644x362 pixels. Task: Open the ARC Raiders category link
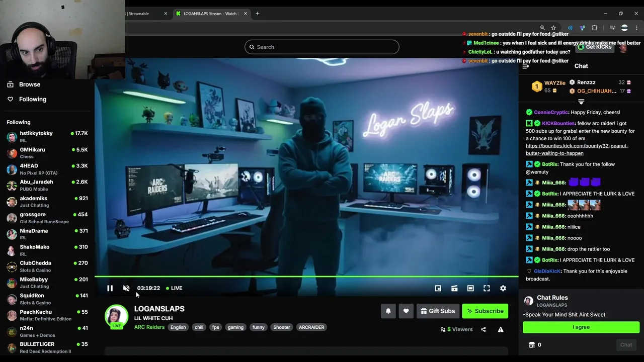[x=149, y=327]
